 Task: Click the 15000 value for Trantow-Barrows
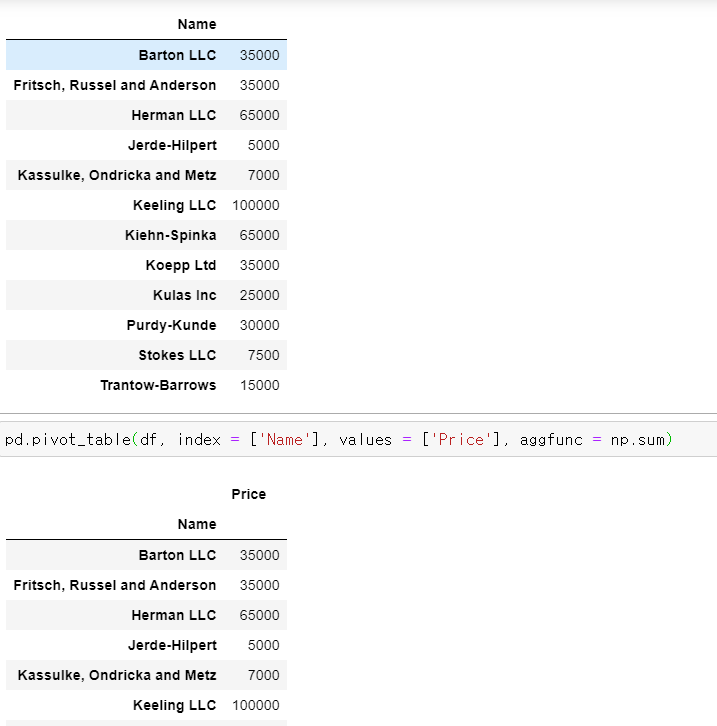point(259,385)
